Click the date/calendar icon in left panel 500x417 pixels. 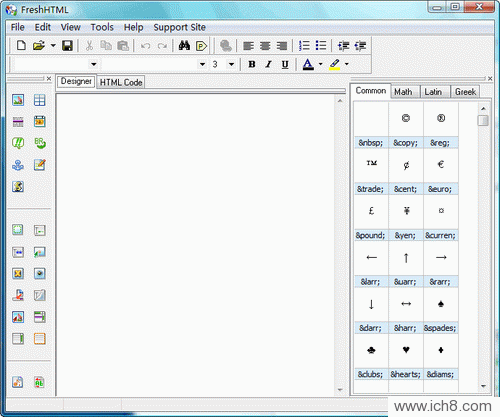pyautogui.click(x=39, y=121)
